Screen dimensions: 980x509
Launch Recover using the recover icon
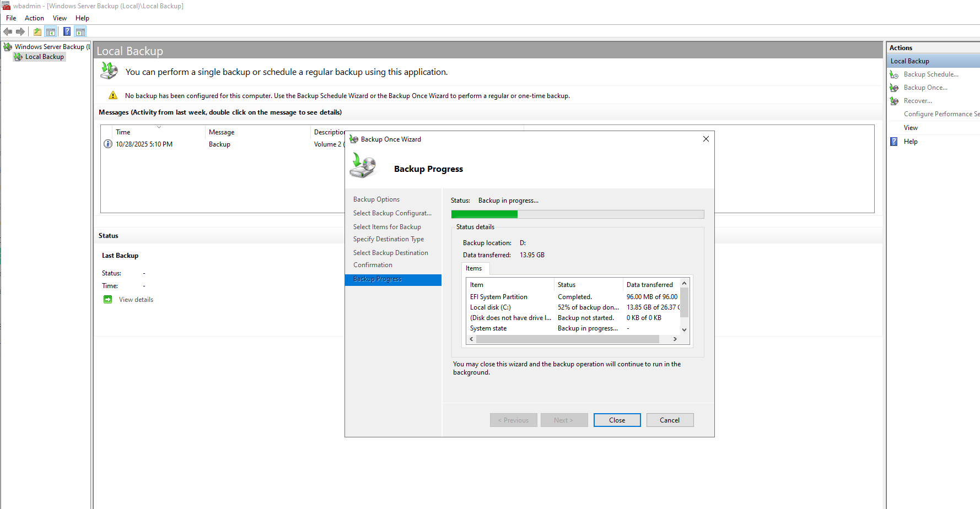(894, 100)
